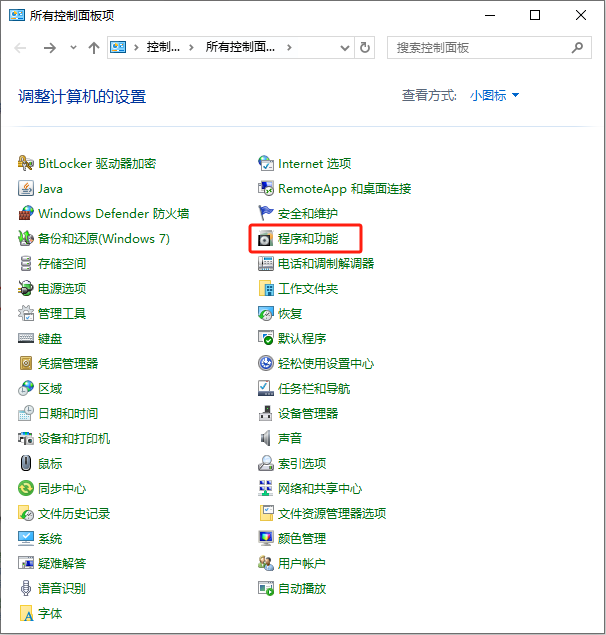
Task: Expand chevron after 所有控制面... breadcrumb
Action: click(289, 48)
